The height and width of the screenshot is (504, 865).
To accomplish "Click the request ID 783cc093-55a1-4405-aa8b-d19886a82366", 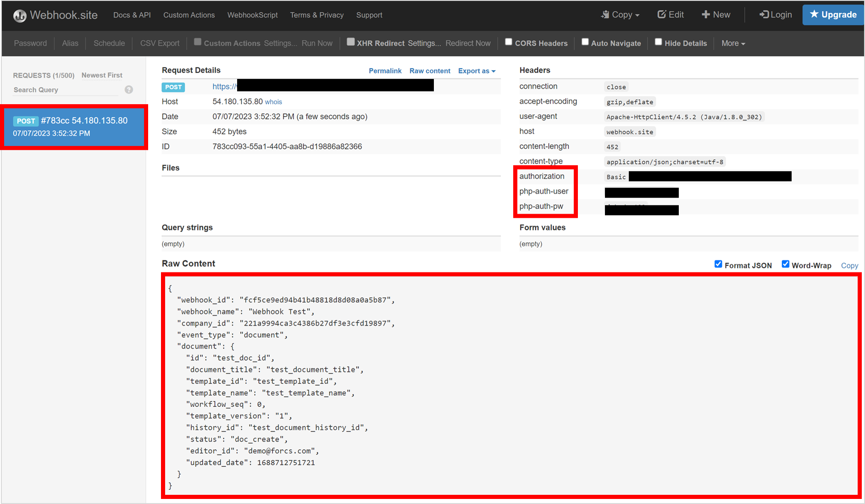I will pyautogui.click(x=287, y=147).
